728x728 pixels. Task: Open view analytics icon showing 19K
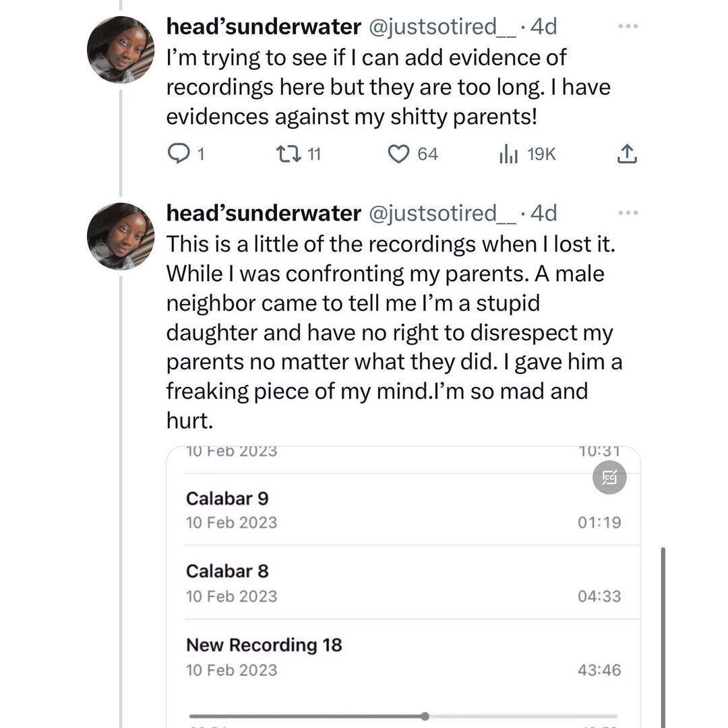(508, 155)
